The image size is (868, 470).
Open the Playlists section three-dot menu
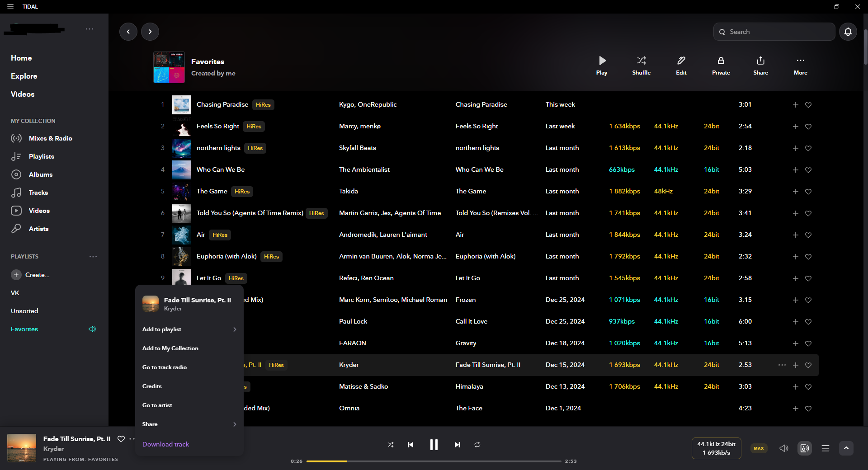pos(93,257)
